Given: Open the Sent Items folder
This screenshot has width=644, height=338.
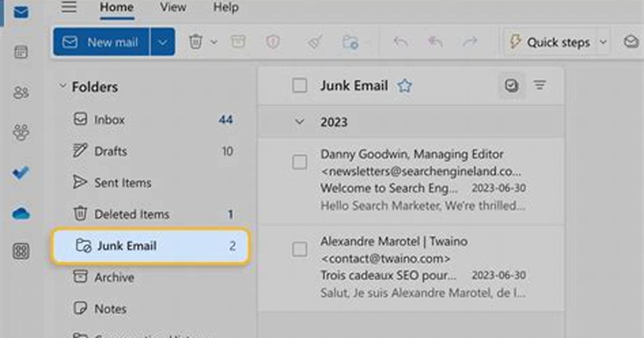Looking at the screenshot, I should click(150, 182).
